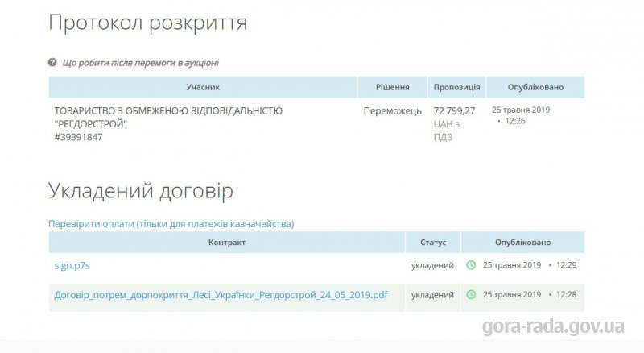Click the 'UAH з ПДВ' currency note
This screenshot has width=644, height=353.
click(447, 131)
